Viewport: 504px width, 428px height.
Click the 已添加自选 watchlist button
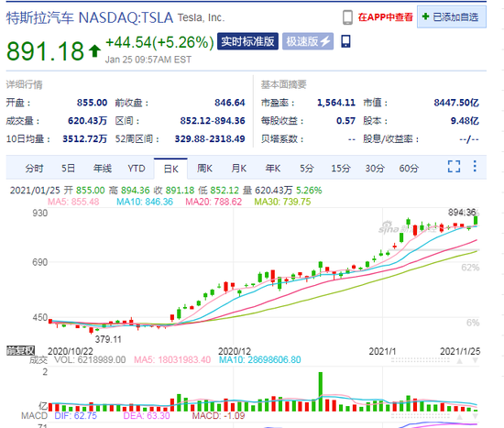point(452,16)
